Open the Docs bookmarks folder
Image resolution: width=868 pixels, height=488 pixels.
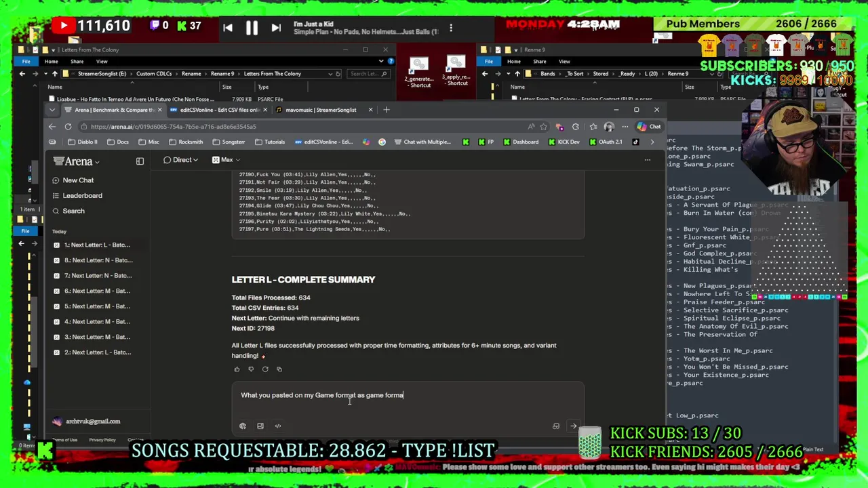(x=118, y=142)
